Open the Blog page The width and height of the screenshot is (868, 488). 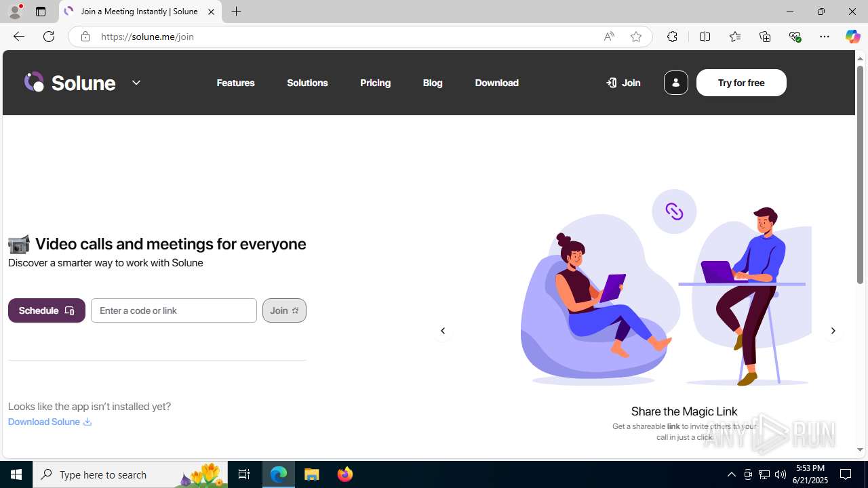(433, 83)
